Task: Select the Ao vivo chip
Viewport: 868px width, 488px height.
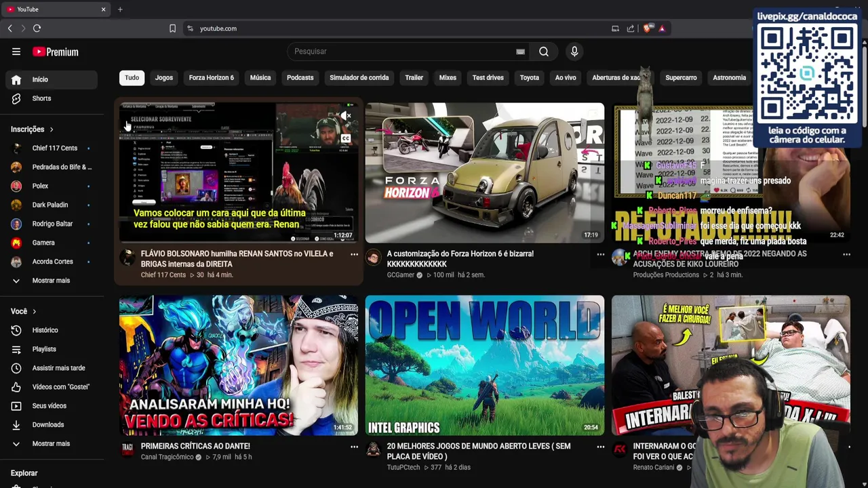Action: click(566, 78)
